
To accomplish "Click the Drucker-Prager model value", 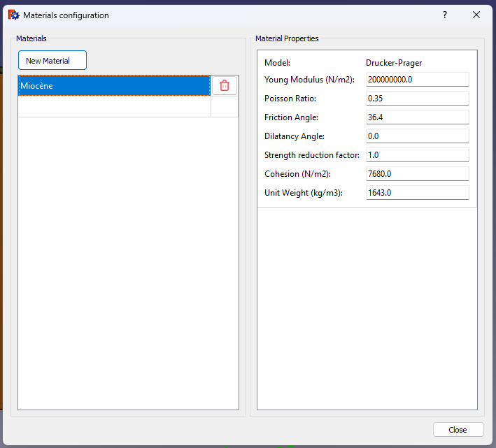I will (394, 63).
